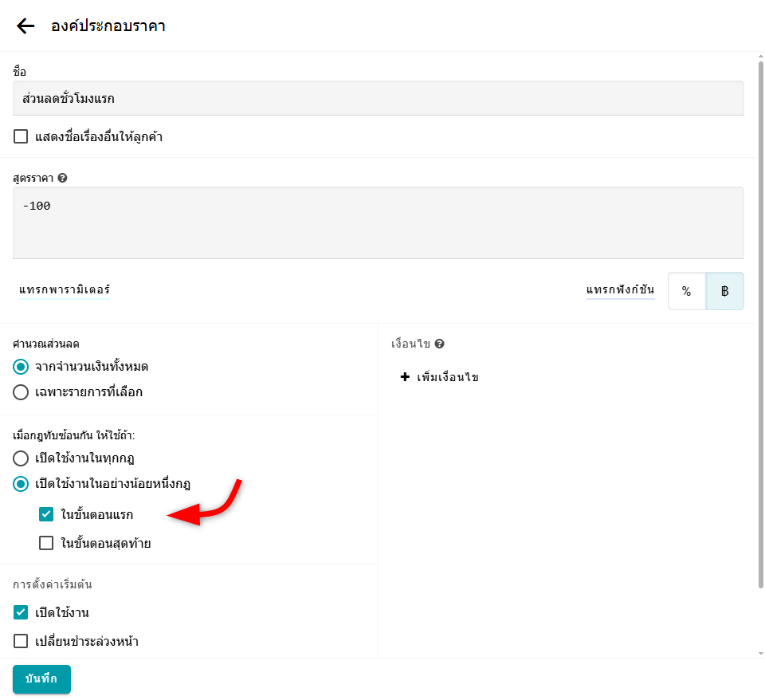Open the แทรกฟังก์ชัน insert menu
The height and width of the screenshot is (700, 765).
pyautogui.click(x=620, y=290)
